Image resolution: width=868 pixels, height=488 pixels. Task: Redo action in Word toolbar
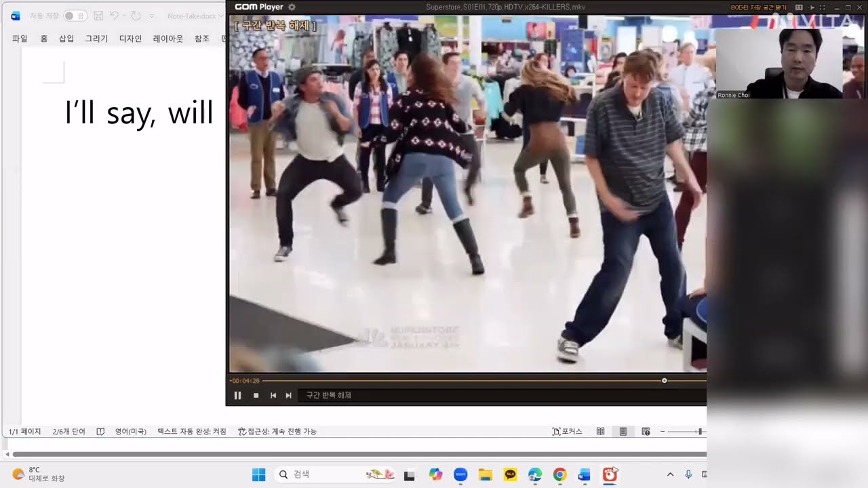coord(136,16)
